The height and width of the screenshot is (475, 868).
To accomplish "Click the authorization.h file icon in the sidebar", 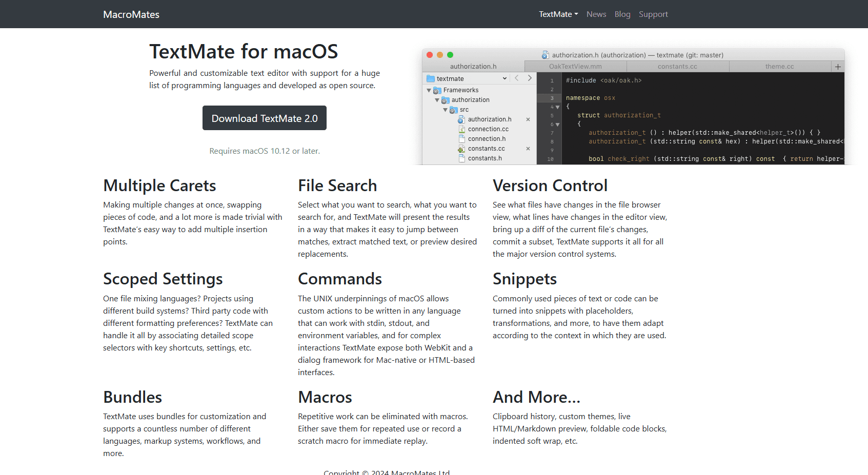I will click(x=462, y=119).
